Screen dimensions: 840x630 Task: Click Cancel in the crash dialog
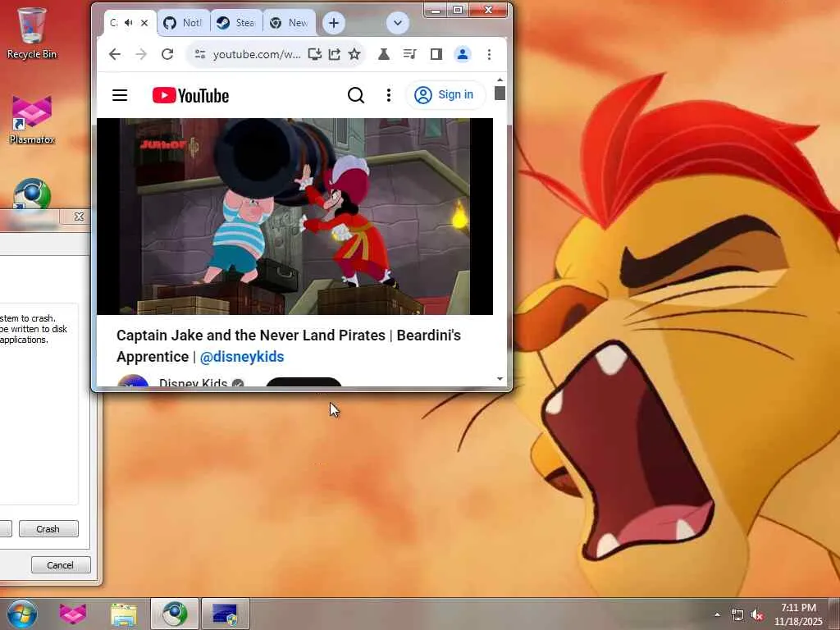[61, 564]
